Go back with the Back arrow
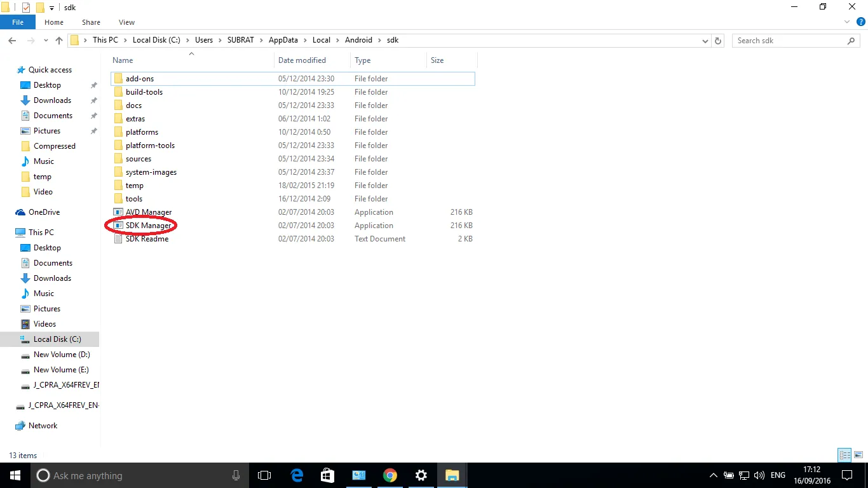Image resolution: width=868 pixels, height=488 pixels. pyautogui.click(x=12, y=41)
